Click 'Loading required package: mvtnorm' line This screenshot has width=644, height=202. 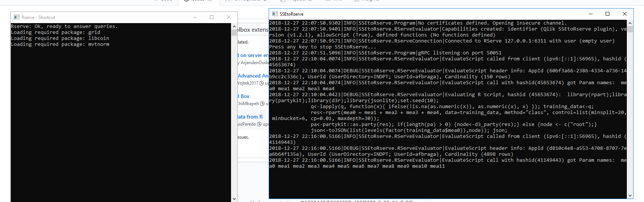tap(60, 44)
